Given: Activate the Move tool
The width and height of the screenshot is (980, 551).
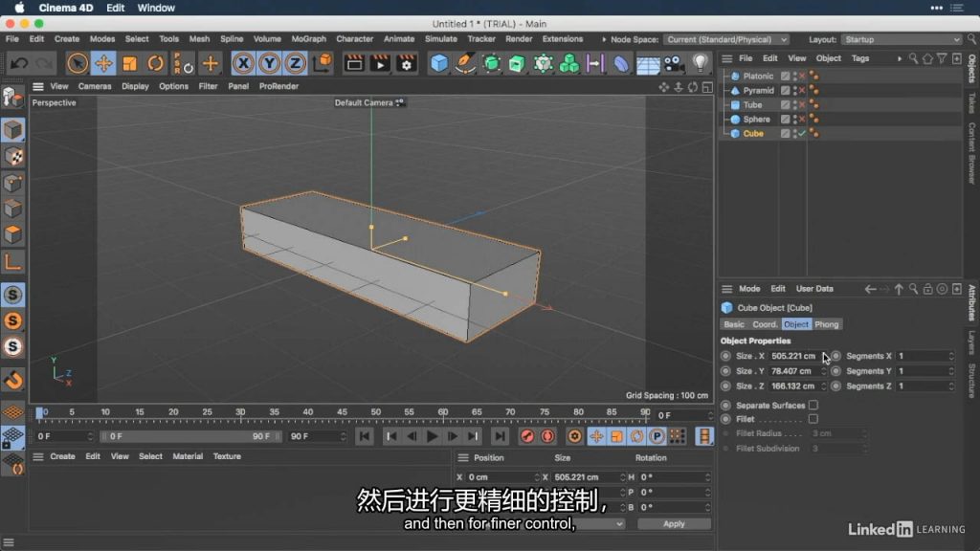Looking at the screenshot, I should pyautogui.click(x=103, y=63).
